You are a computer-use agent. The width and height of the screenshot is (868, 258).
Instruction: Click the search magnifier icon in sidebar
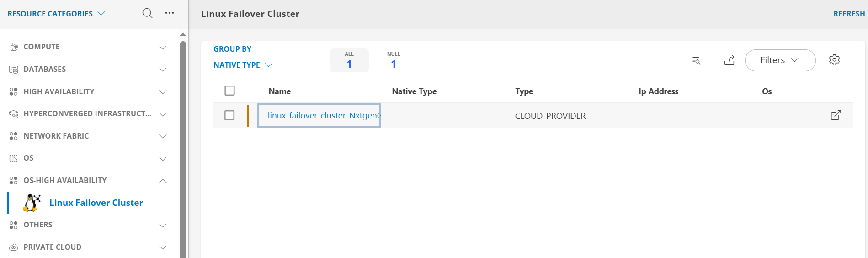(x=147, y=13)
